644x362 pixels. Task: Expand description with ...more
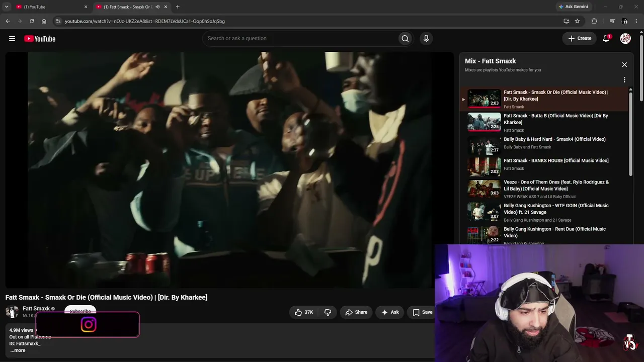click(18, 350)
